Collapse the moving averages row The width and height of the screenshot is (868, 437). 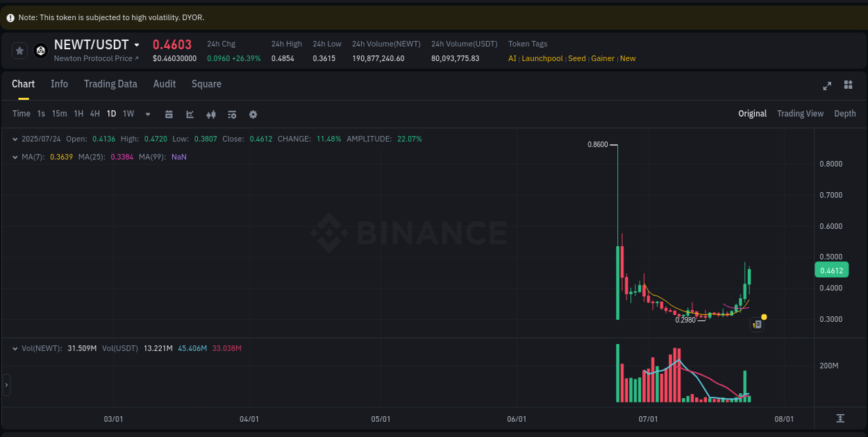15,157
